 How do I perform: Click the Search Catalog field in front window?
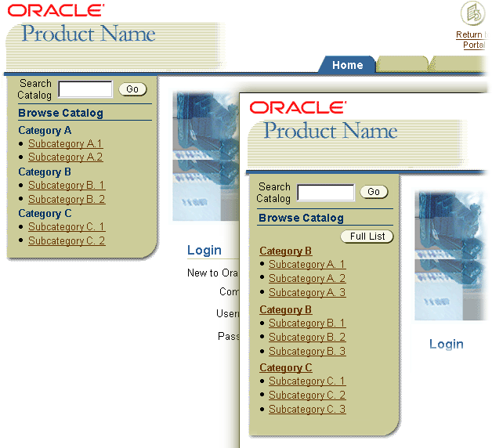point(326,193)
